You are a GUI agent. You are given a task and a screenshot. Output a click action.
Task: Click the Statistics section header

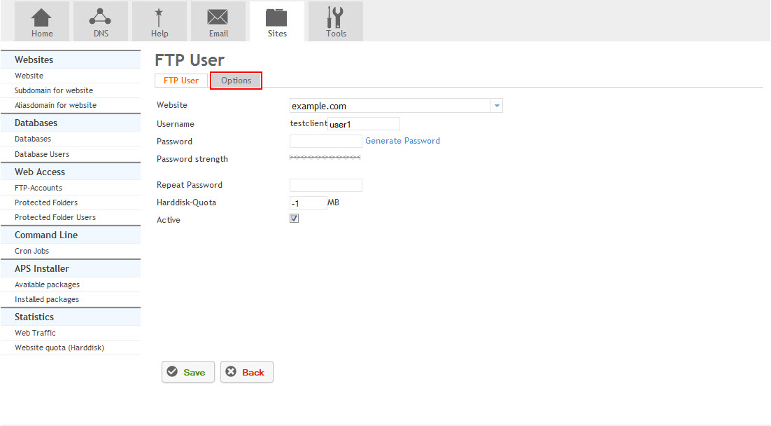coord(71,317)
